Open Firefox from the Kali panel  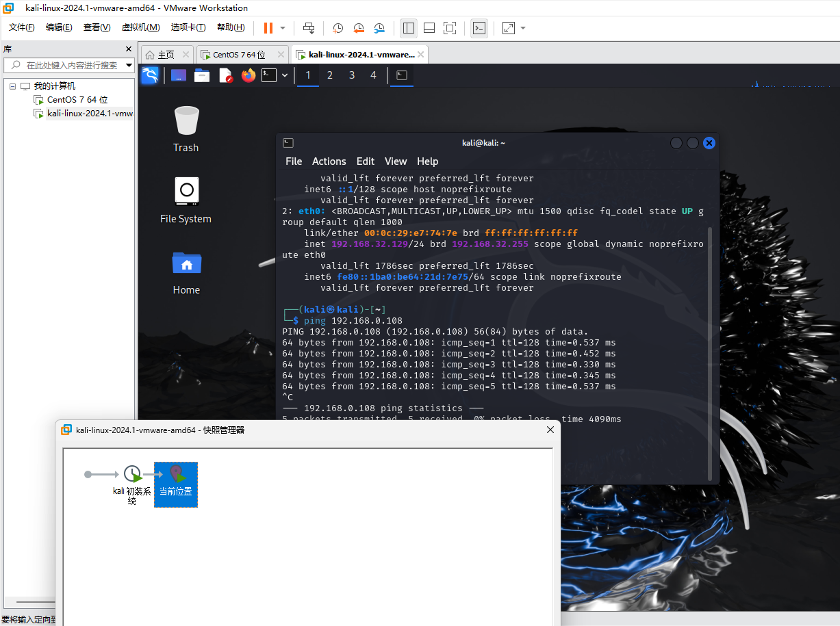pos(248,75)
